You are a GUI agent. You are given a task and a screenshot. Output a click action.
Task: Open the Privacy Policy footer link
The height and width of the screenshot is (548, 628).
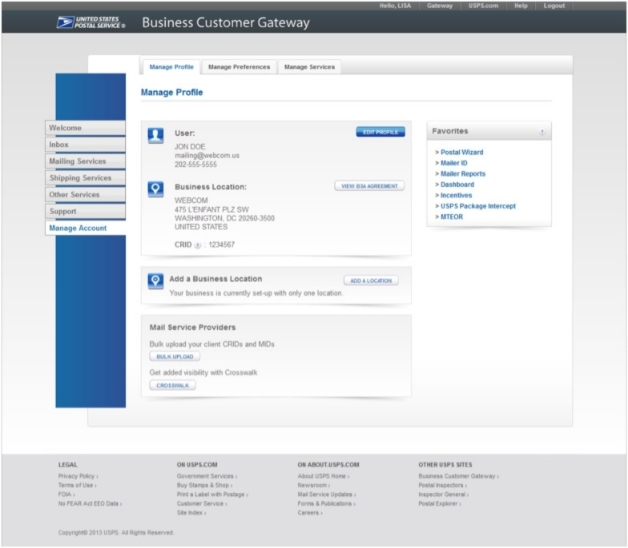click(78, 476)
